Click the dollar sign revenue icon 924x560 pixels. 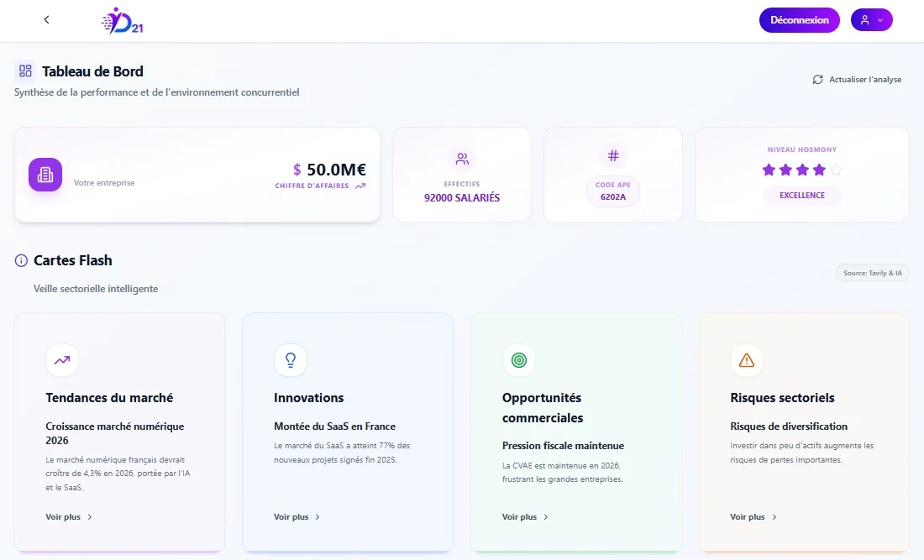[x=297, y=170]
